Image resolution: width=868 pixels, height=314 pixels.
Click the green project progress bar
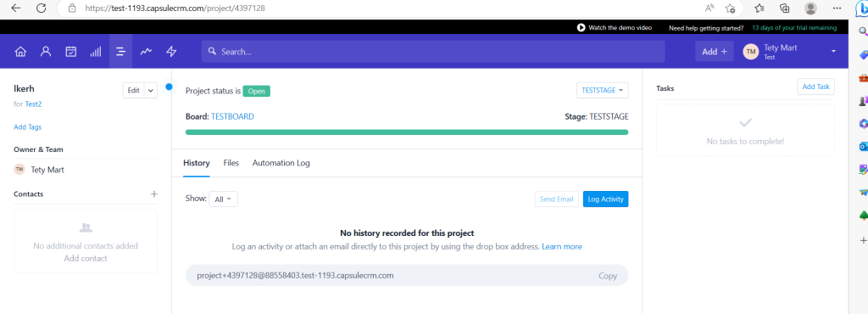click(407, 132)
